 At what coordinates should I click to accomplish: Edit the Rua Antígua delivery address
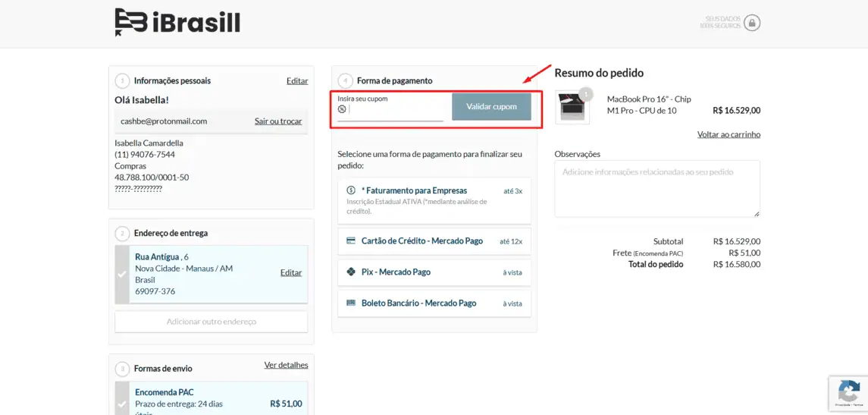[x=291, y=272]
